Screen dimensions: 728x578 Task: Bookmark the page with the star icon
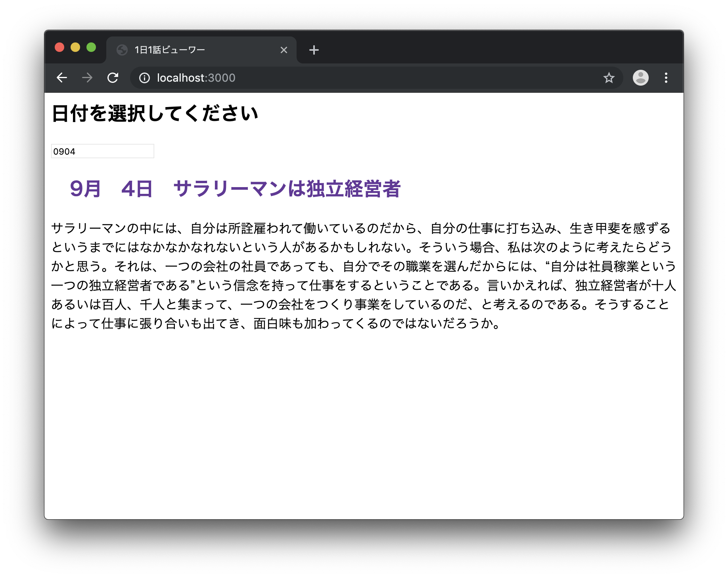(x=609, y=78)
